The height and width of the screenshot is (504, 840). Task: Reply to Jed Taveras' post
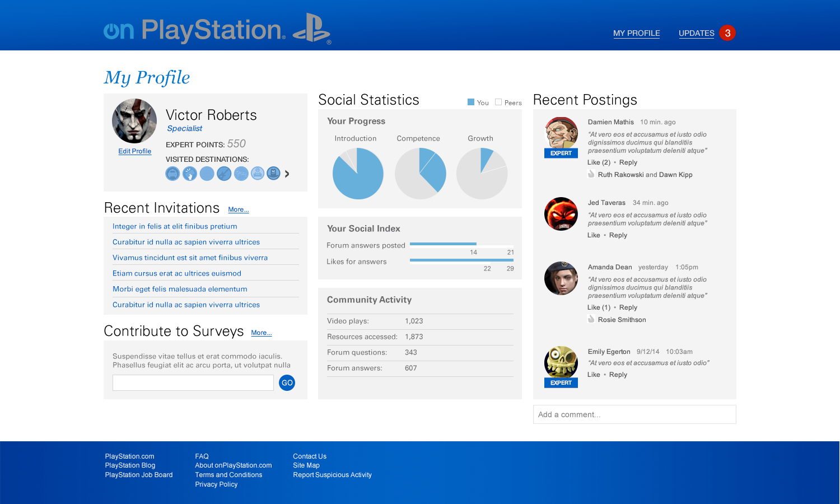click(x=618, y=235)
